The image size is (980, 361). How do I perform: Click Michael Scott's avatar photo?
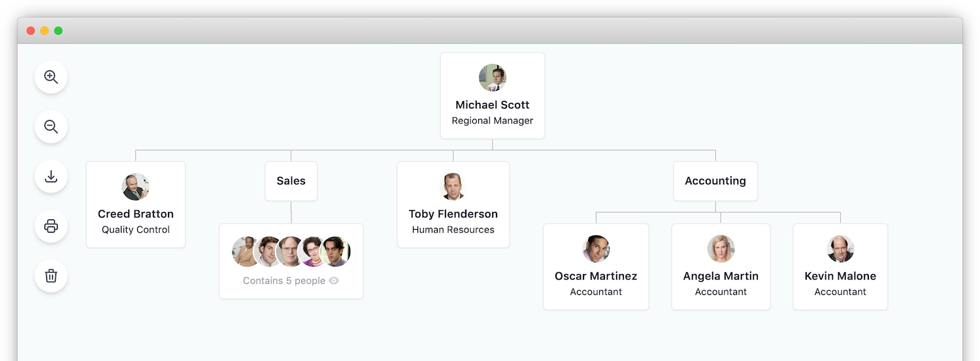click(x=492, y=78)
